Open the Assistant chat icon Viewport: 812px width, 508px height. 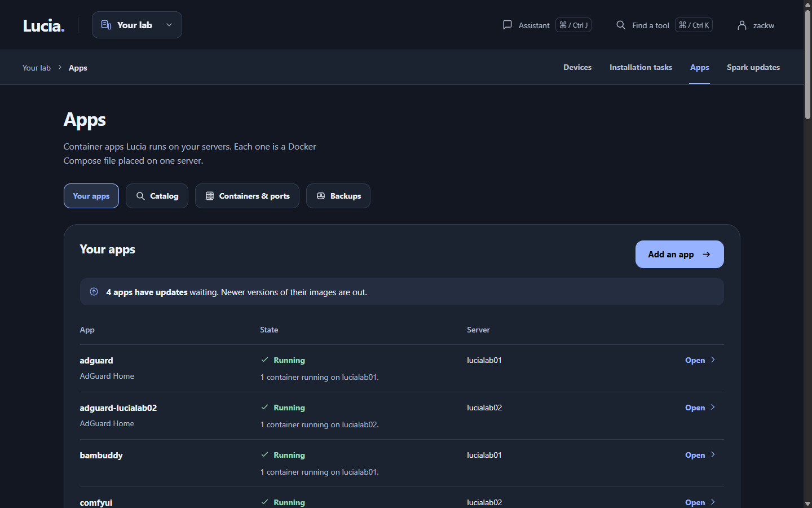507,25
